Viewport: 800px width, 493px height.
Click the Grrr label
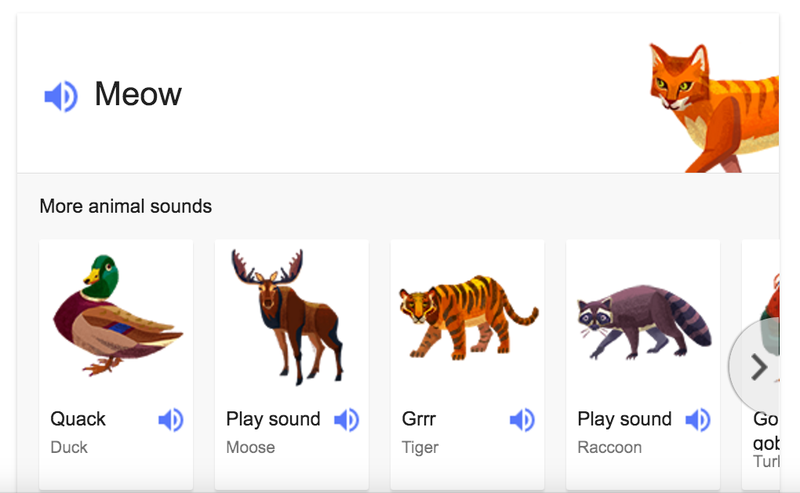tap(419, 419)
